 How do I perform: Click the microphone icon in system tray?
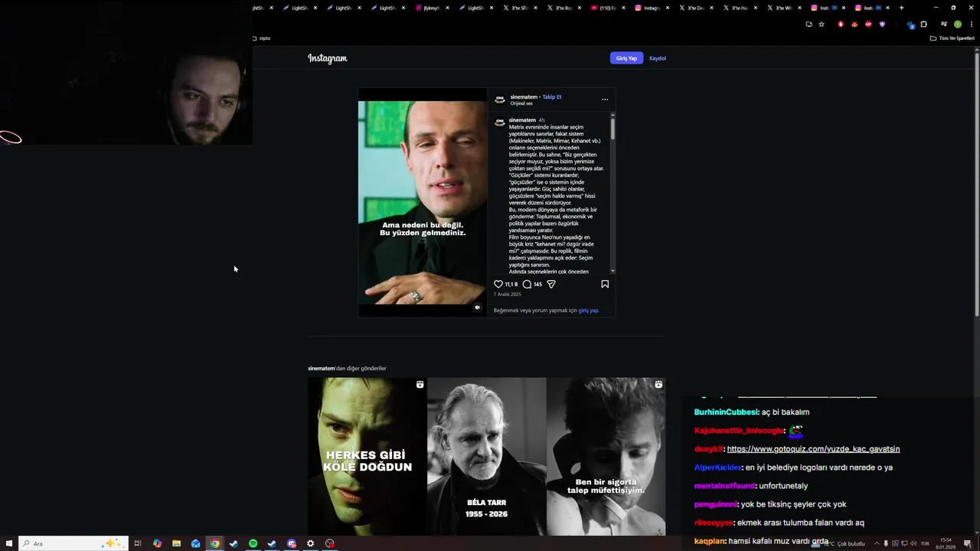tap(886, 543)
